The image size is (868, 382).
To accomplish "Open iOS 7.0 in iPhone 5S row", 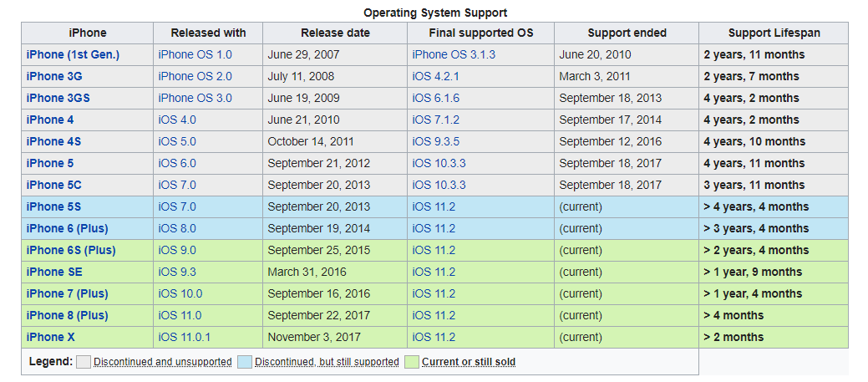I will [x=177, y=207].
